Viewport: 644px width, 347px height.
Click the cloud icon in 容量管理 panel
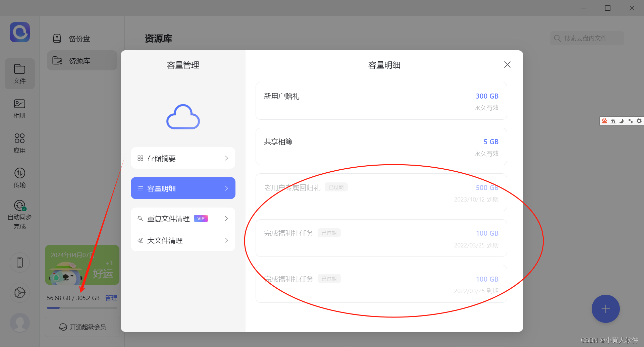click(x=183, y=117)
